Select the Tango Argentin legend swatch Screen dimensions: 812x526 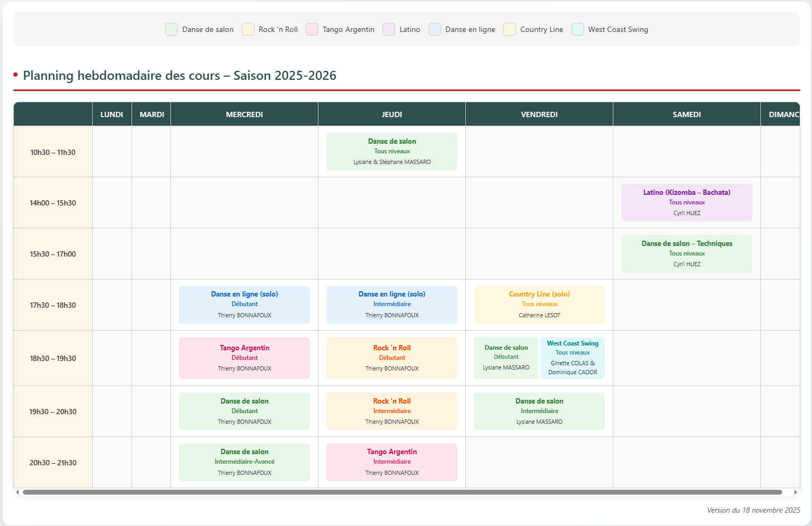312,29
